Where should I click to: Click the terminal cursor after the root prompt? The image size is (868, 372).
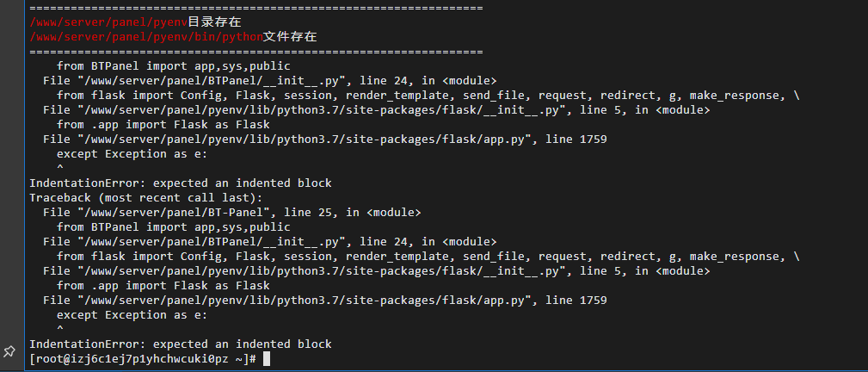(x=267, y=358)
